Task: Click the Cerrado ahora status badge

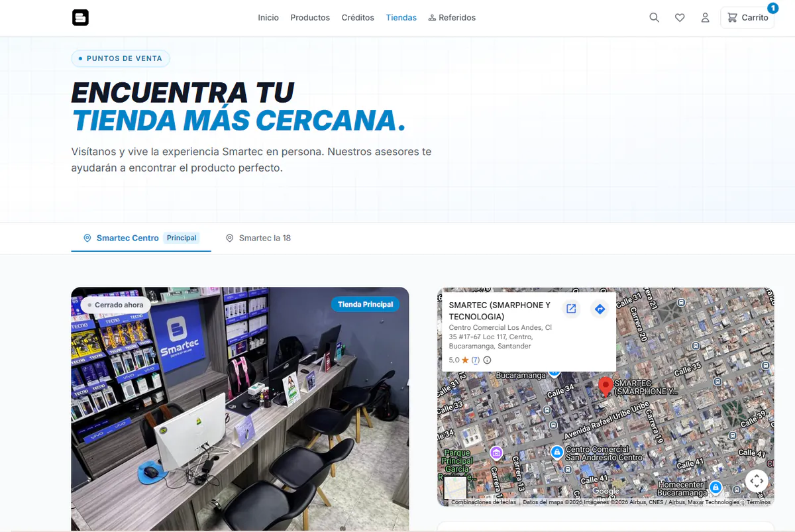Action: pyautogui.click(x=115, y=305)
